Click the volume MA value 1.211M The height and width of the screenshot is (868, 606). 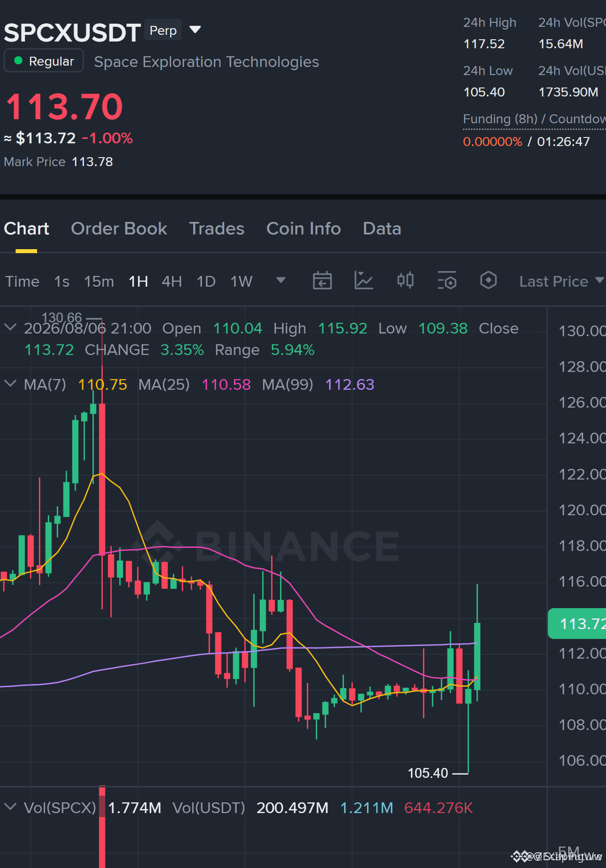click(x=367, y=808)
